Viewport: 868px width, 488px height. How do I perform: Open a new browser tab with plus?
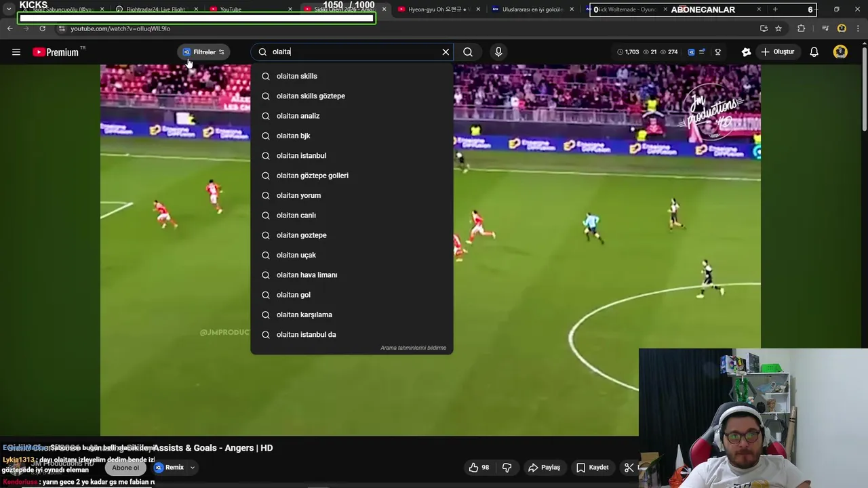click(775, 9)
